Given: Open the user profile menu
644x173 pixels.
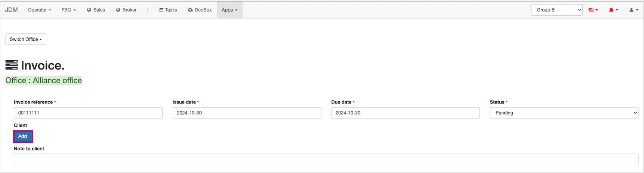Looking at the screenshot, I should pyautogui.click(x=634, y=10).
